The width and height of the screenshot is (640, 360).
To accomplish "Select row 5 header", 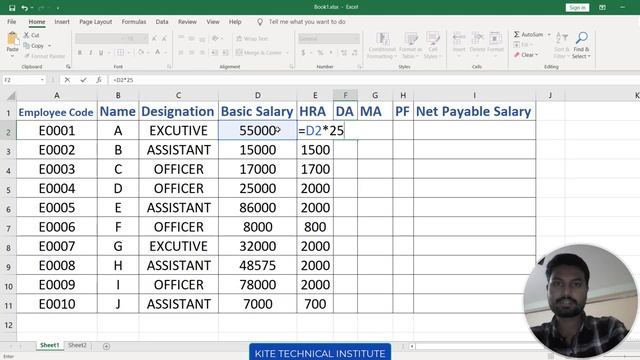I will coord(8,189).
